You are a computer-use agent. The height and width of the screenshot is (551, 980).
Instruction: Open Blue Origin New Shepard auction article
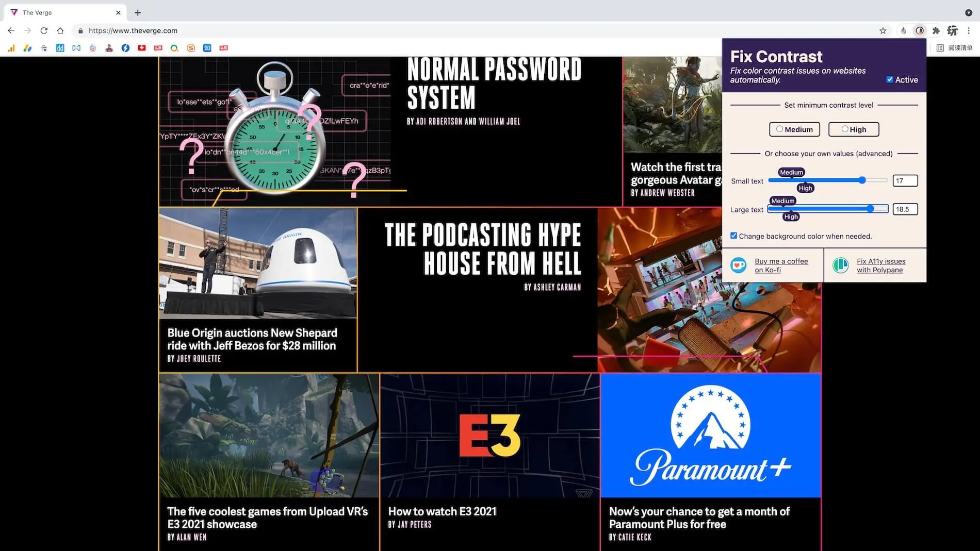(252, 339)
